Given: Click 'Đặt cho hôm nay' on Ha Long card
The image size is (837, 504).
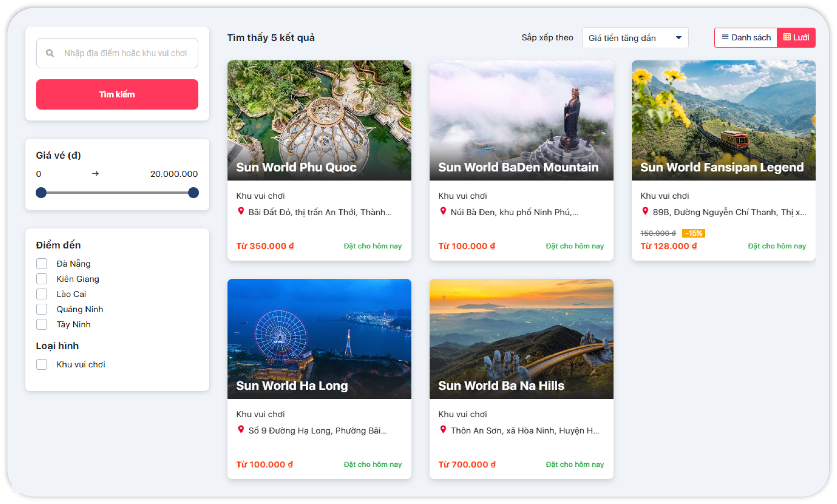Looking at the screenshot, I should coord(373,464).
